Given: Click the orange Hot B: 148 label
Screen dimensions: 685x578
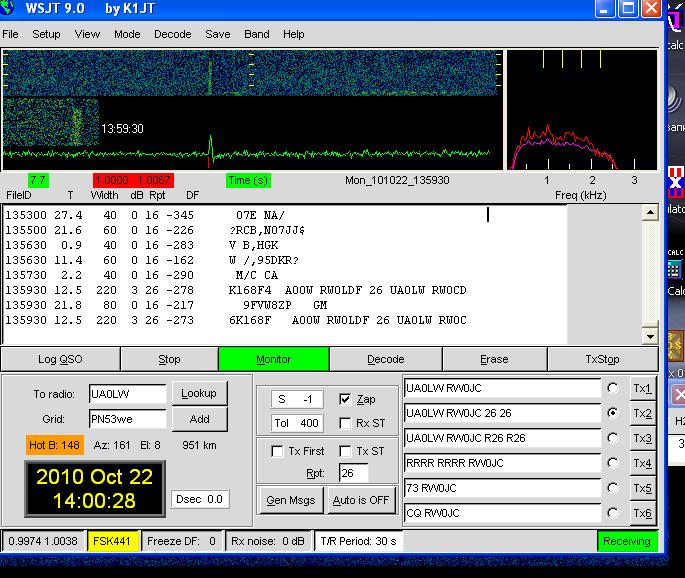Looking at the screenshot, I should coord(54,445).
